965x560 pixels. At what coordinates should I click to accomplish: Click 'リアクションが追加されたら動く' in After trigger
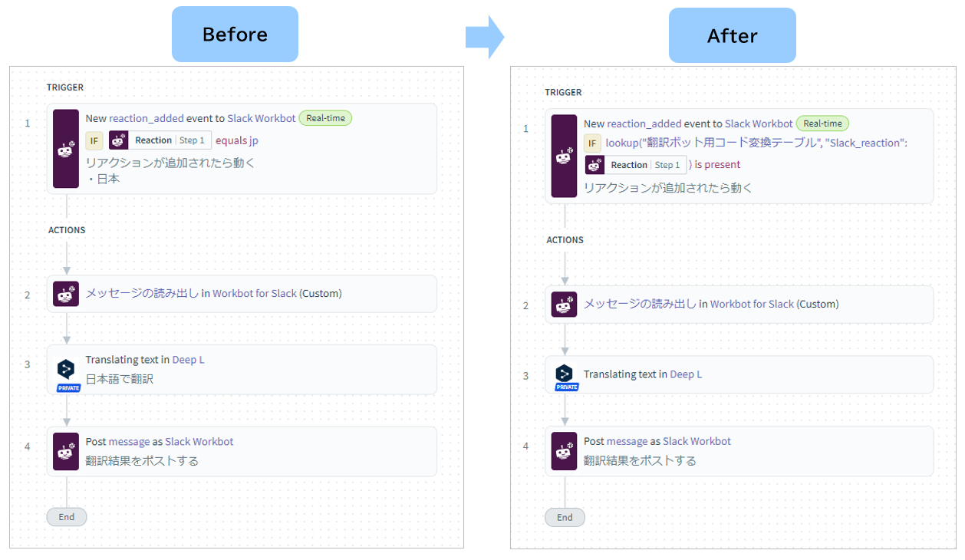pos(668,187)
